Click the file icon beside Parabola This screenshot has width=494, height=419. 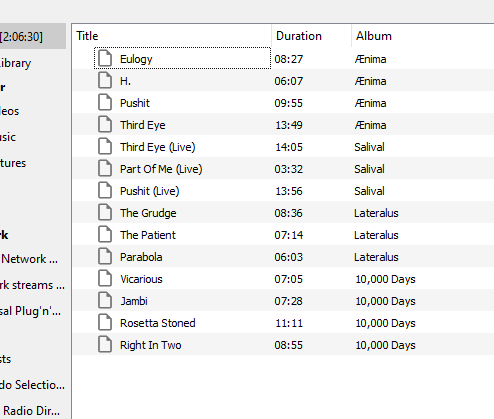(x=105, y=257)
